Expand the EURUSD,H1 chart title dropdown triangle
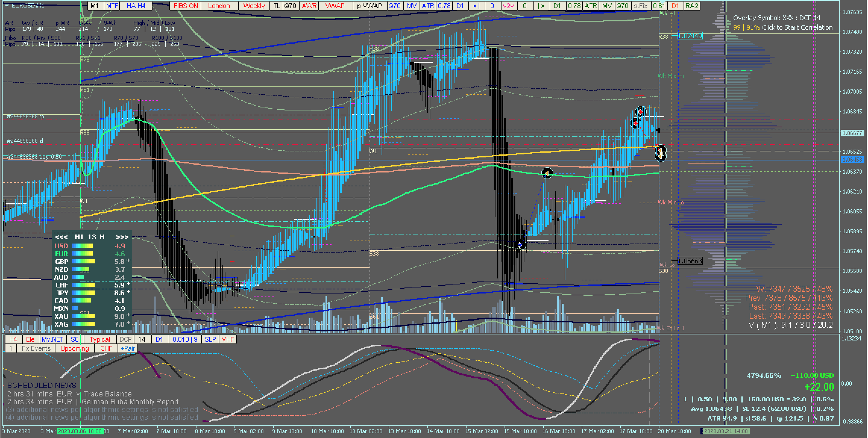This screenshot has height=438, width=868. point(7,5)
